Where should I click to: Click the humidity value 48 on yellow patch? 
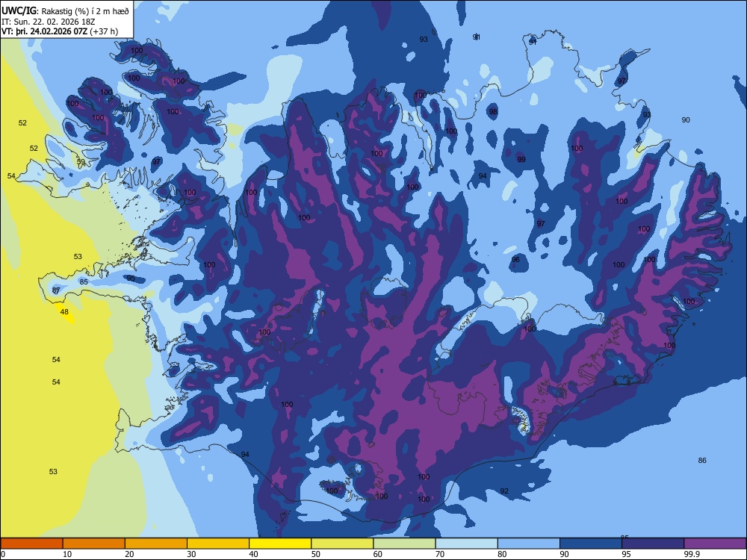click(64, 312)
